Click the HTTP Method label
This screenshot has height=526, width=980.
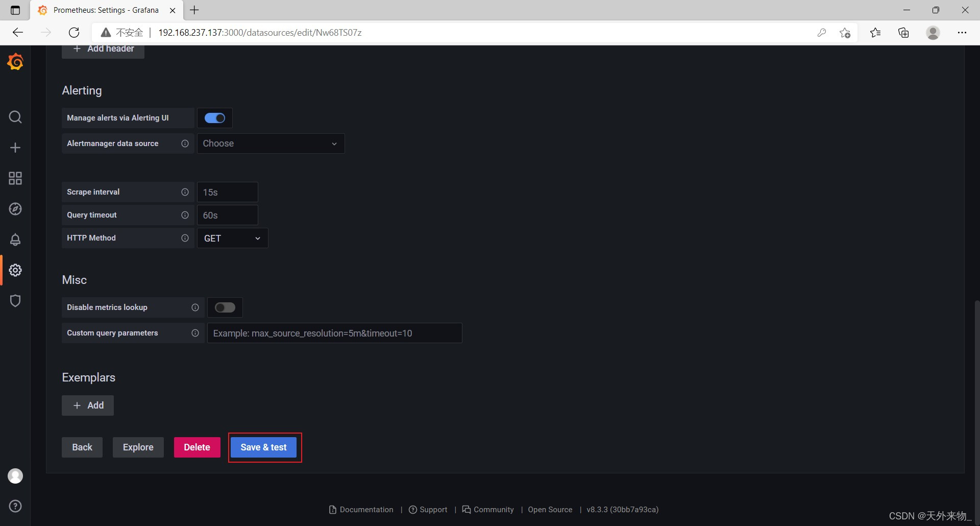click(x=91, y=238)
